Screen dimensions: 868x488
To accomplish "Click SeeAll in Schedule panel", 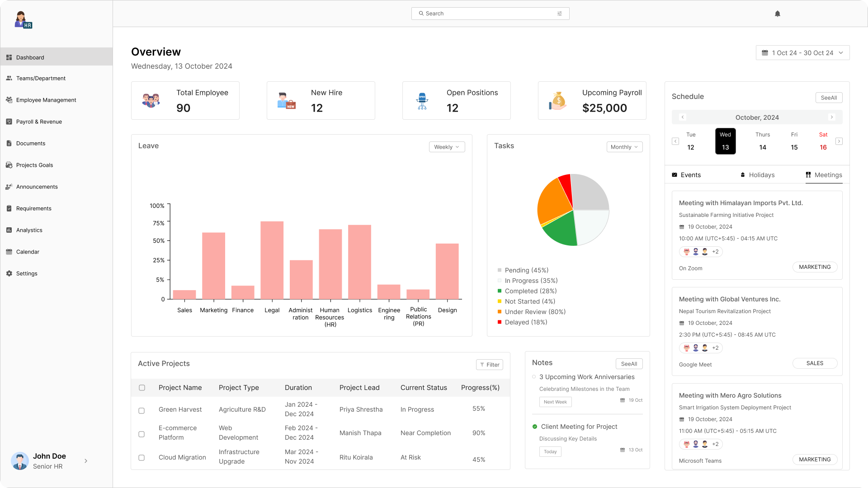I will (829, 98).
